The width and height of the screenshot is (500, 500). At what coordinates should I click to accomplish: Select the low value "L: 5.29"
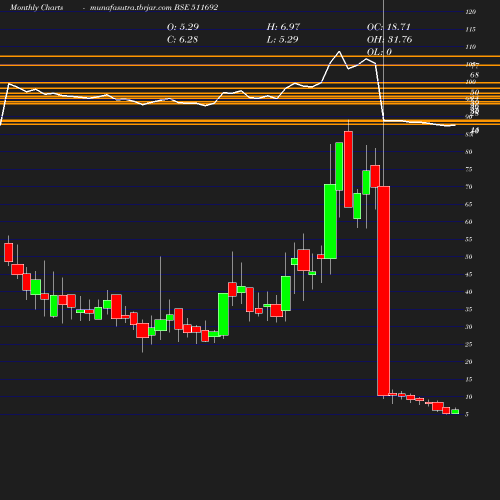(282, 40)
